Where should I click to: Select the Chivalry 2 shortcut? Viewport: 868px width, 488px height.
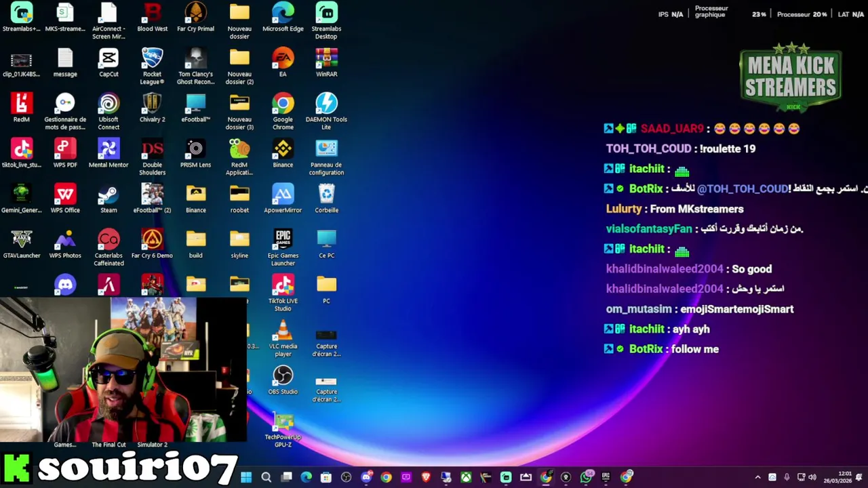(152, 108)
